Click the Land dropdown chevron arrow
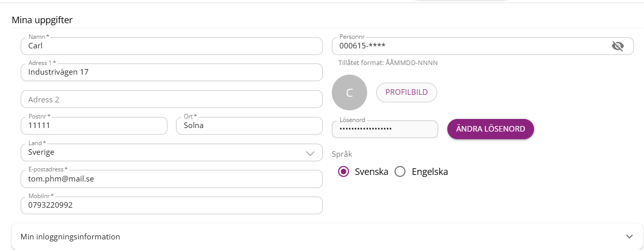Viewport: 644px width, 250px height. click(x=310, y=153)
